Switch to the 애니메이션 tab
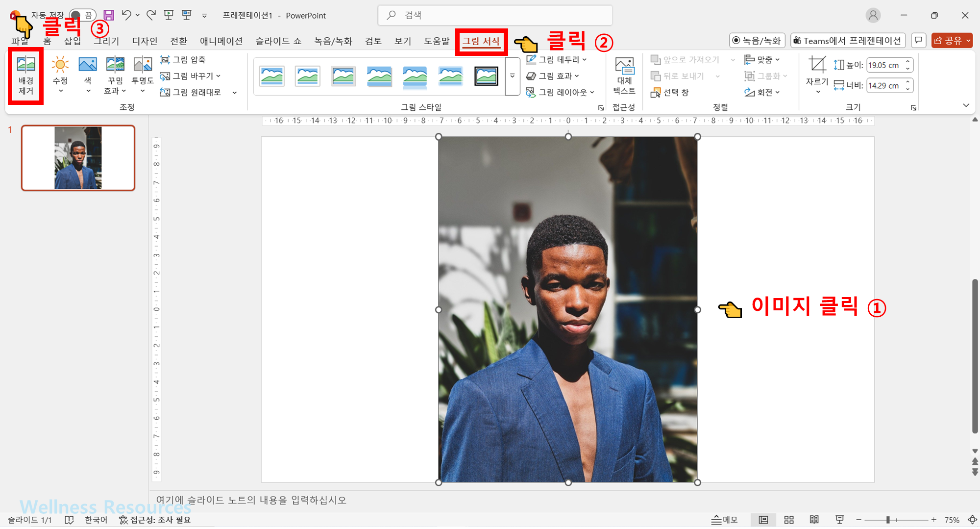 point(221,41)
